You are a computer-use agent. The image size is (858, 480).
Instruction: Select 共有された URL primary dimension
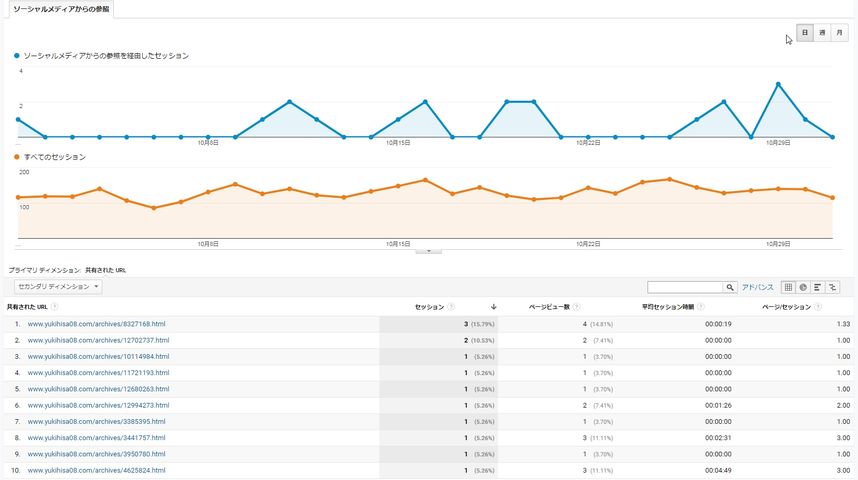click(x=106, y=270)
